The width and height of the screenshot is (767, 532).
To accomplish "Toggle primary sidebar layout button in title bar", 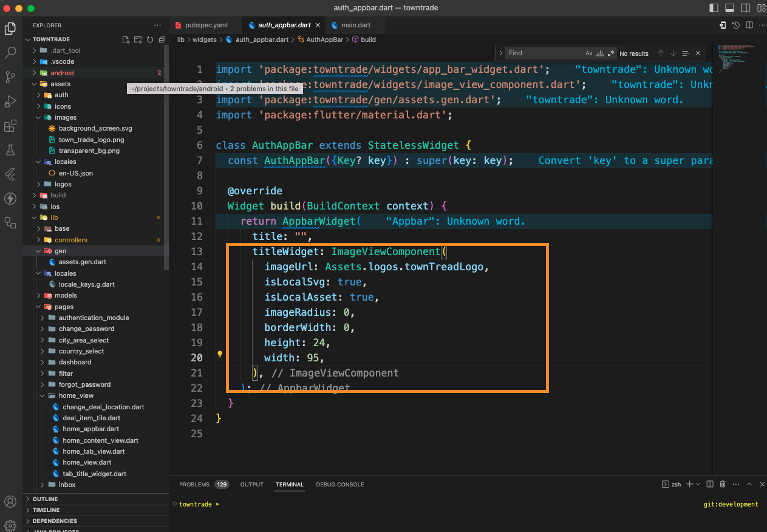I will click(x=714, y=8).
